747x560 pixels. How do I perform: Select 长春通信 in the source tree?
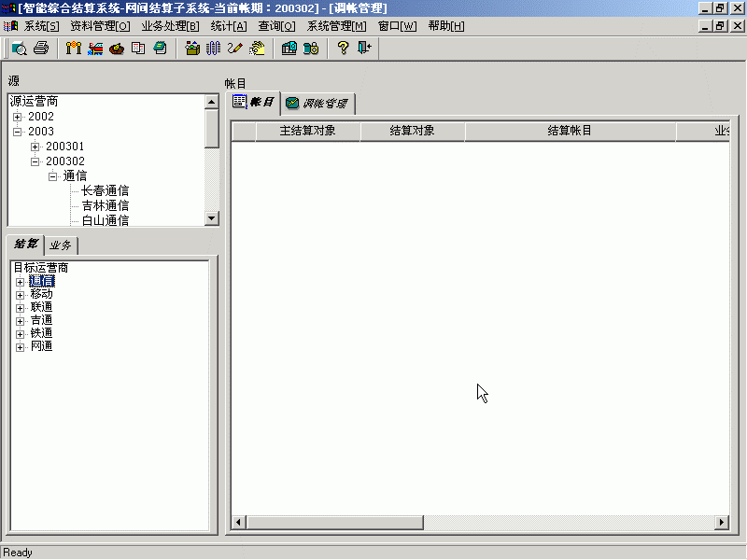pos(105,191)
